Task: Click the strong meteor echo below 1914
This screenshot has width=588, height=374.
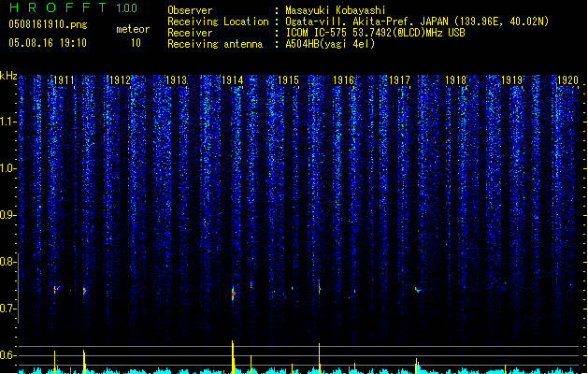Action: pyautogui.click(x=234, y=294)
